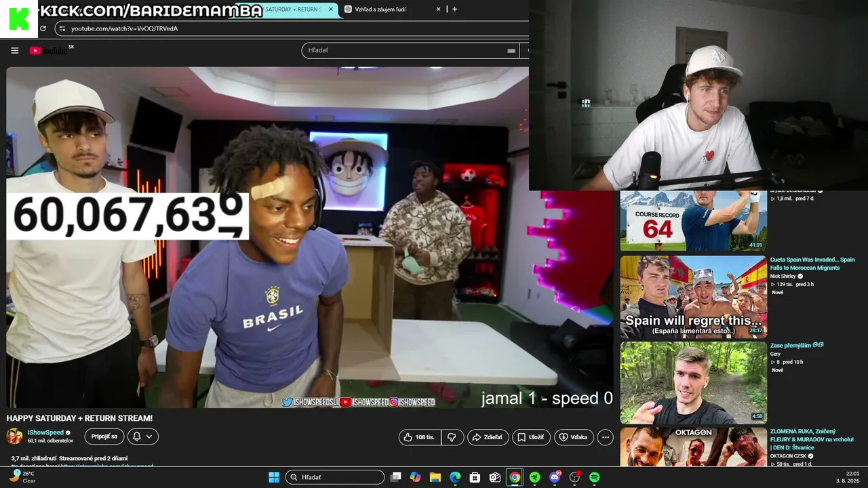
Task: Open the Windows Start menu
Action: (x=274, y=477)
